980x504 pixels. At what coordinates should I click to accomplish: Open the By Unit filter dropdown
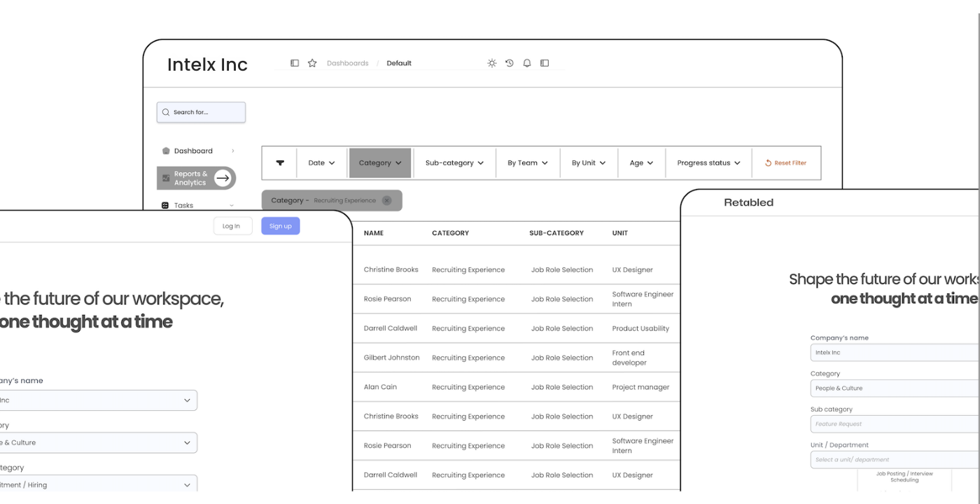[589, 163]
